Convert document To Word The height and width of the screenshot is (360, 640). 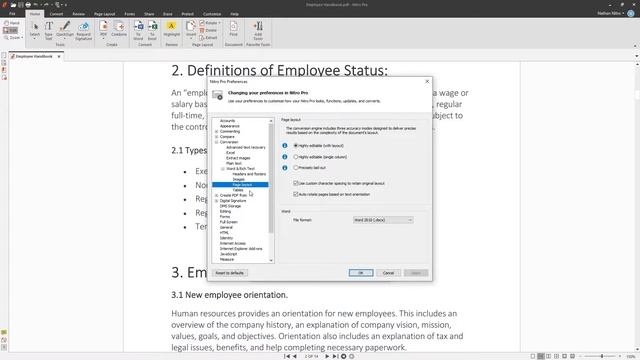(x=138, y=30)
